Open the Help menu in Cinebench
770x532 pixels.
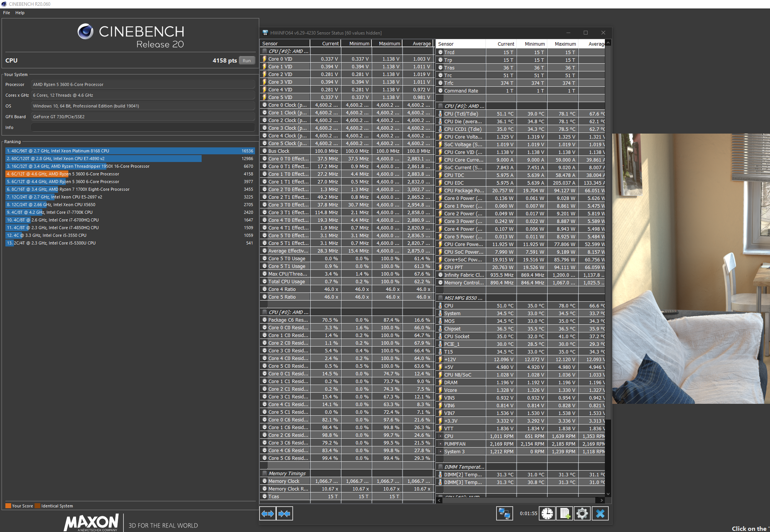pos(20,13)
